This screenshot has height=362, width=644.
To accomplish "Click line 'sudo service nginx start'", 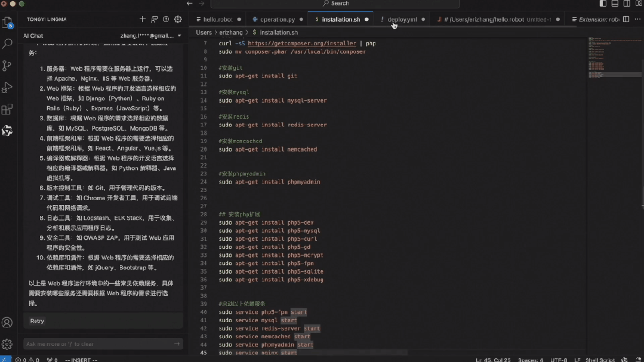I will 258,352.
